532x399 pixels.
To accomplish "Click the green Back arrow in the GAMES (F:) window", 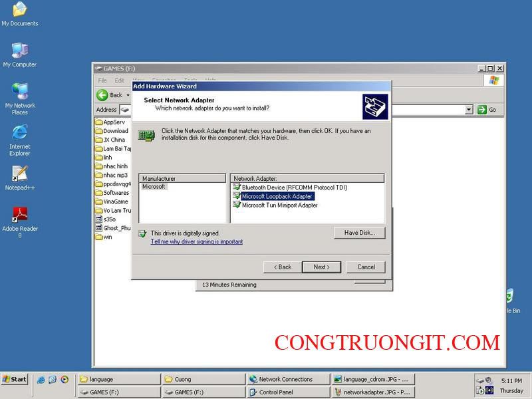I will 102,95.
